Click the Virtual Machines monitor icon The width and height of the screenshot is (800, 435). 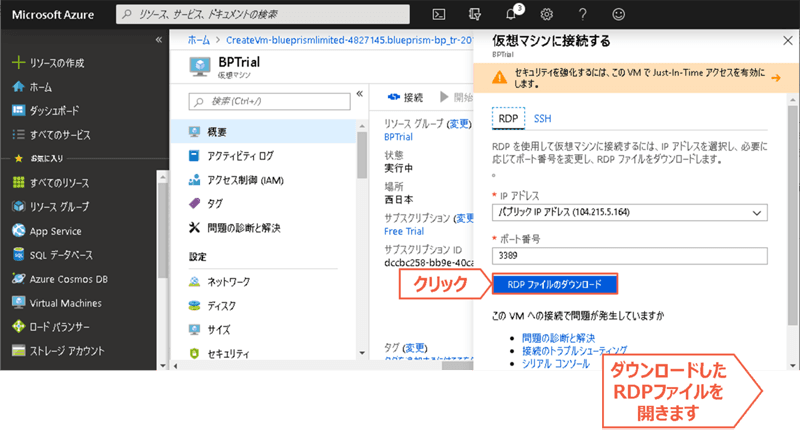pyautogui.click(x=18, y=302)
